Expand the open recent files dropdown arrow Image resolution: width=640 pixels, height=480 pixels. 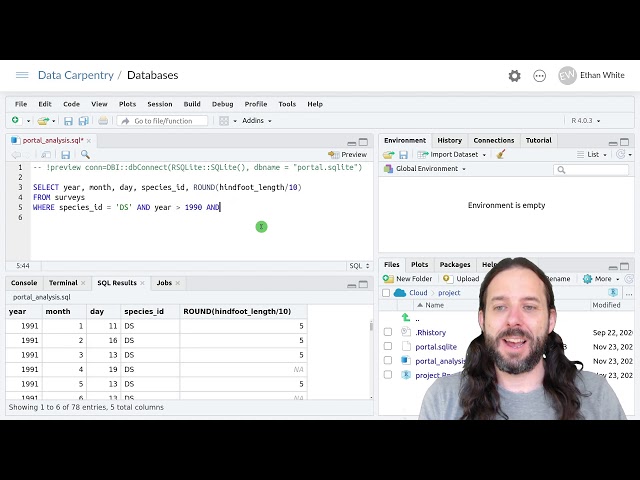point(53,121)
